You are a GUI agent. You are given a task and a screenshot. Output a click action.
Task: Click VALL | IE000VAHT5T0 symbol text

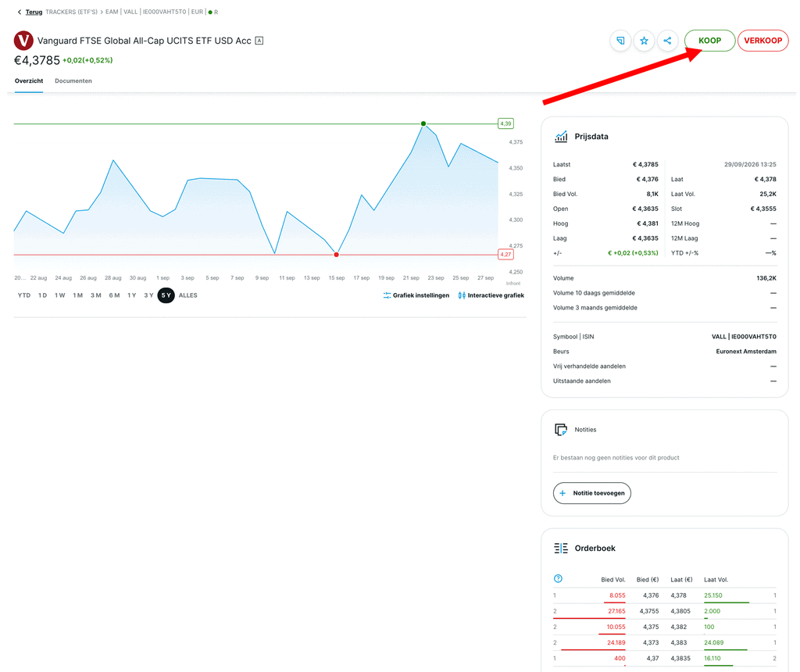click(x=744, y=337)
